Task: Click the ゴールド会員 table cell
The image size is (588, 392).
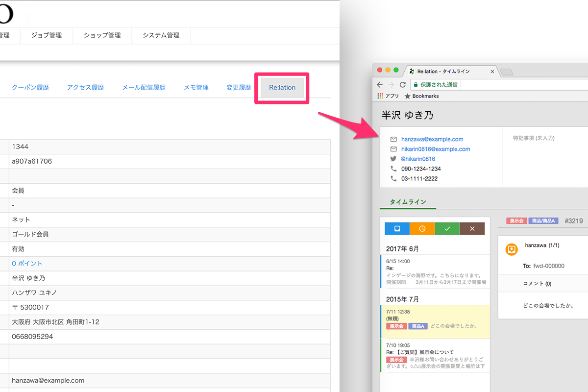Action: [170, 234]
